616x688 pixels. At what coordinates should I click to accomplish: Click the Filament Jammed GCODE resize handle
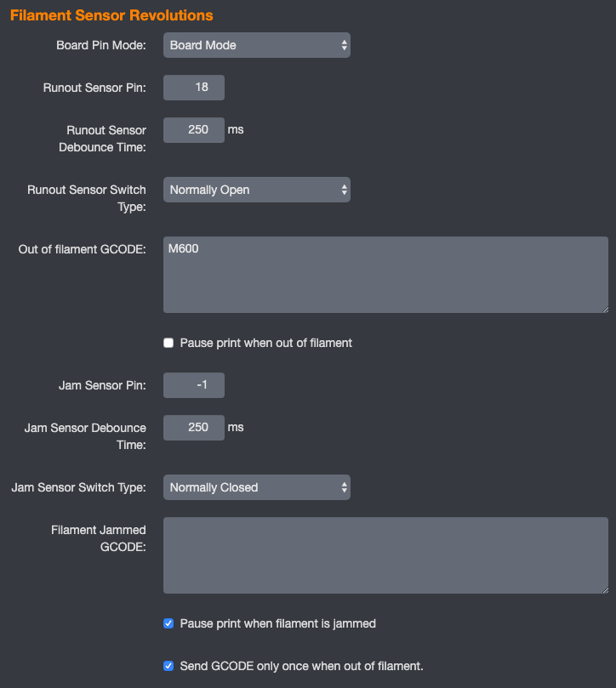(x=605, y=590)
